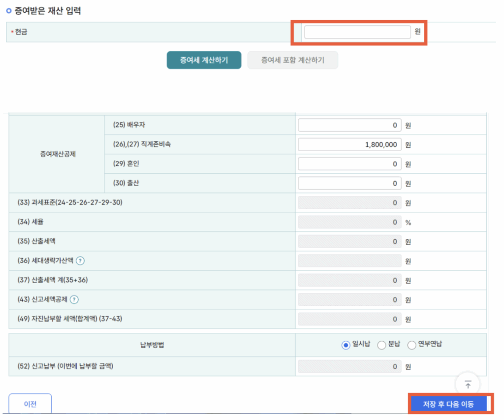Click the 세율 percentage field

(x=349, y=222)
